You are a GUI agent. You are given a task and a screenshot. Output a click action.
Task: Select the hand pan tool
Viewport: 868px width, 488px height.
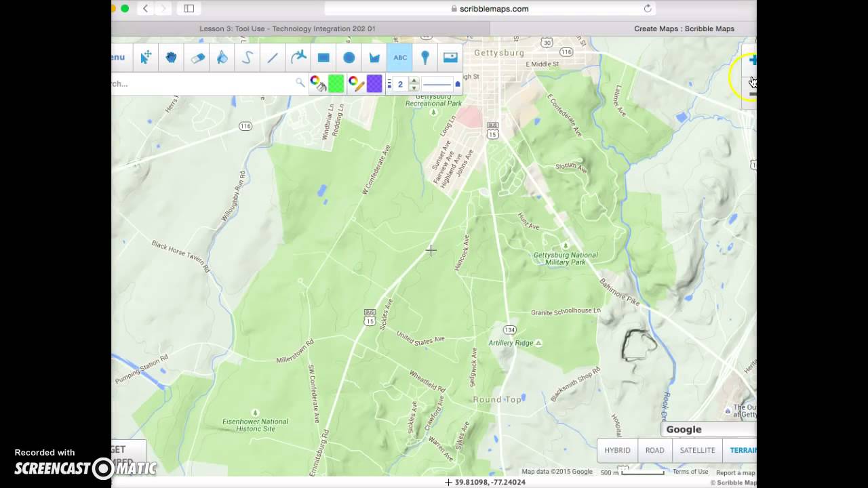coord(171,58)
